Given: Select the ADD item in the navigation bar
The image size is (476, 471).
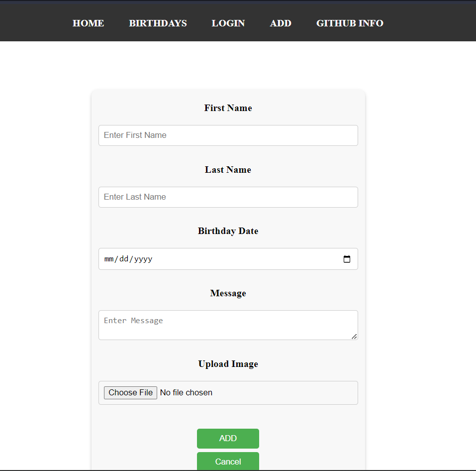Looking at the screenshot, I should (281, 23).
